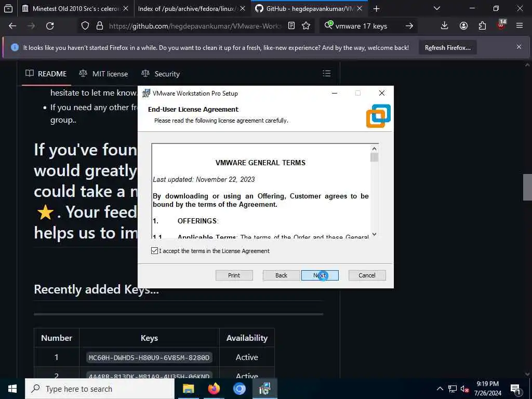Minimize the VMware Workstation Pro Setup dialog
The width and height of the screenshot is (532, 399).
[x=335, y=93]
